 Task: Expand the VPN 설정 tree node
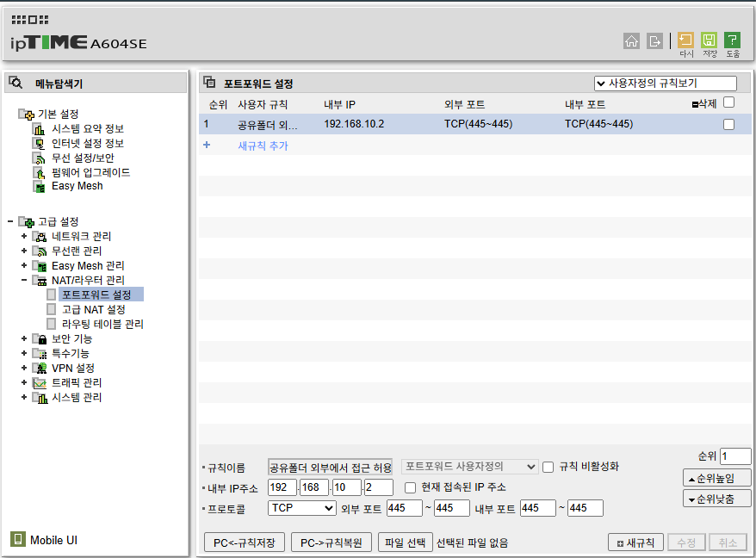coord(23,368)
